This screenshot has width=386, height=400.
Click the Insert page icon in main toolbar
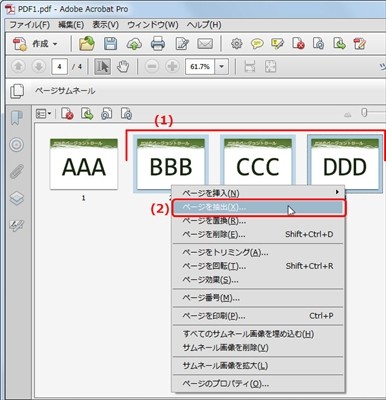click(339, 44)
